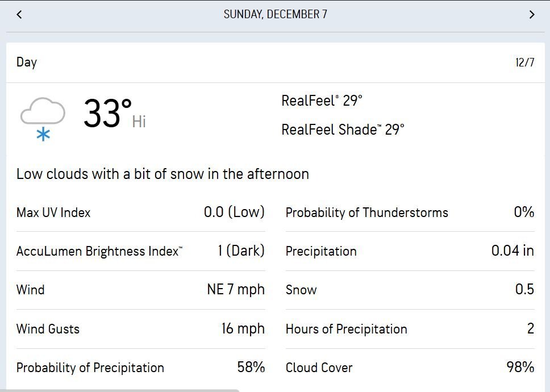Select the AccuLumen Brightness Index row
The image size is (550, 392).
[x=140, y=251]
